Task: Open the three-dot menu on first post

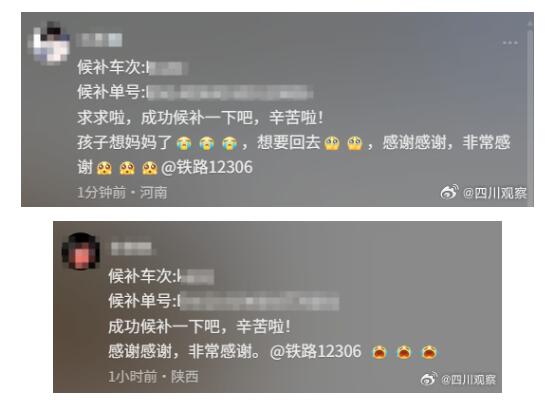Action: (510, 43)
